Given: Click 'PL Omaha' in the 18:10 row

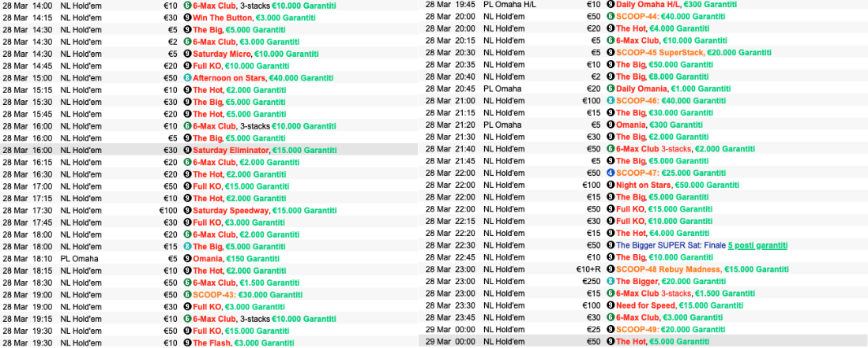Looking at the screenshot, I should (x=79, y=258).
